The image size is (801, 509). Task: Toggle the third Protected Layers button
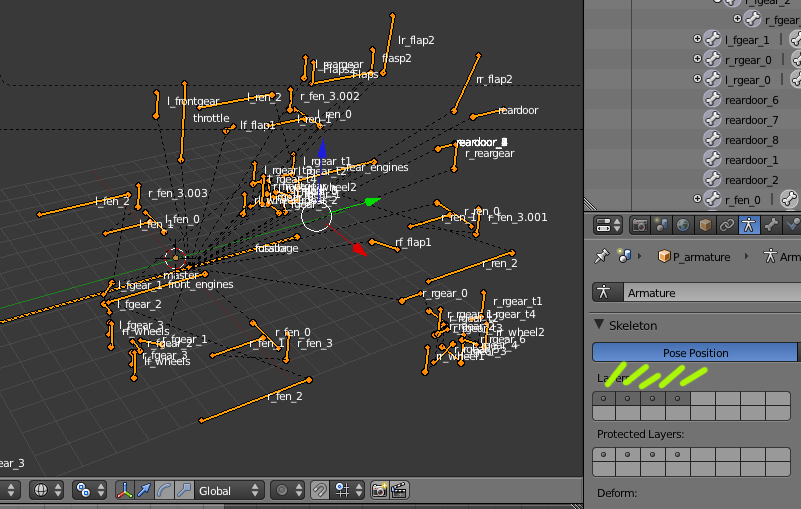point(652,454)
